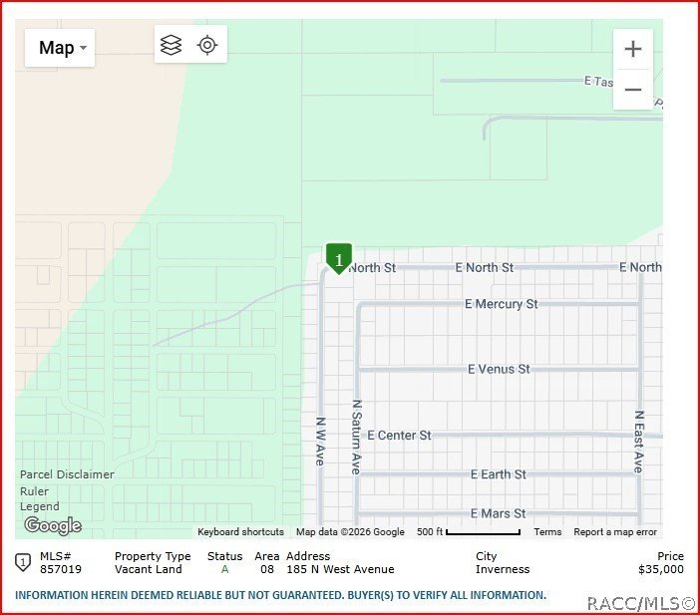The width and height of the screenshot is (700, 615).
Task: Click MLS number 857019
Action: 61,569
